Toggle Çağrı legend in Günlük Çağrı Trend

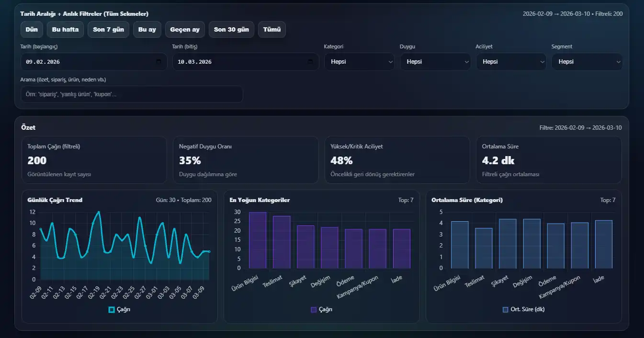pos(119,309)
